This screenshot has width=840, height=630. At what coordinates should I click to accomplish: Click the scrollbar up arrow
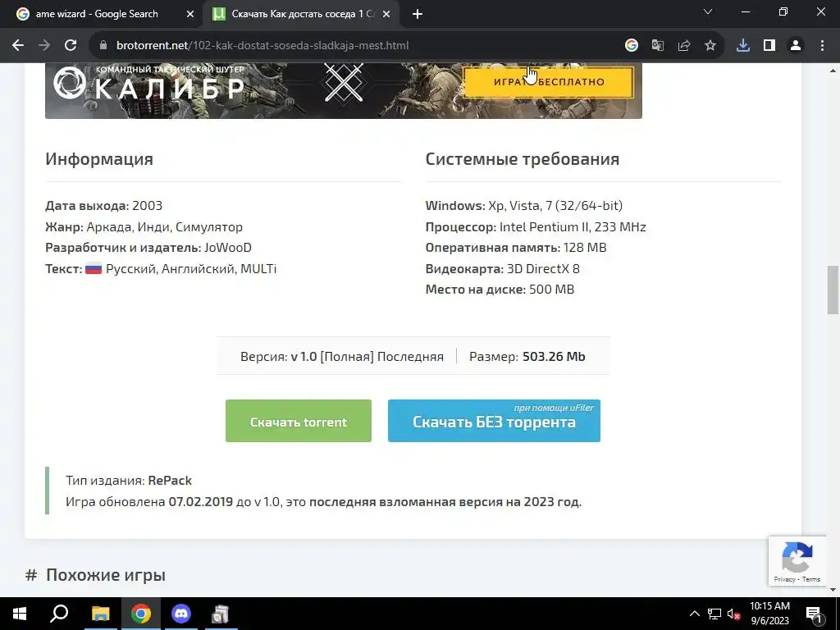point(833,70)
